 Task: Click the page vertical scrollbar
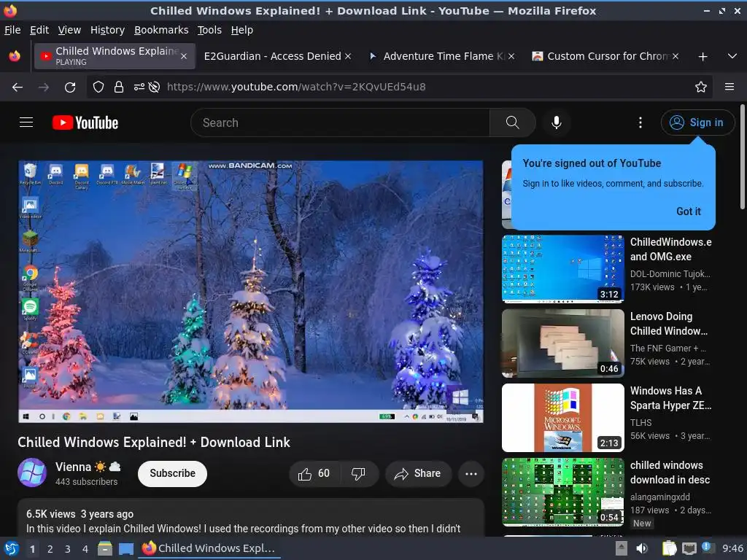(742, 157)
